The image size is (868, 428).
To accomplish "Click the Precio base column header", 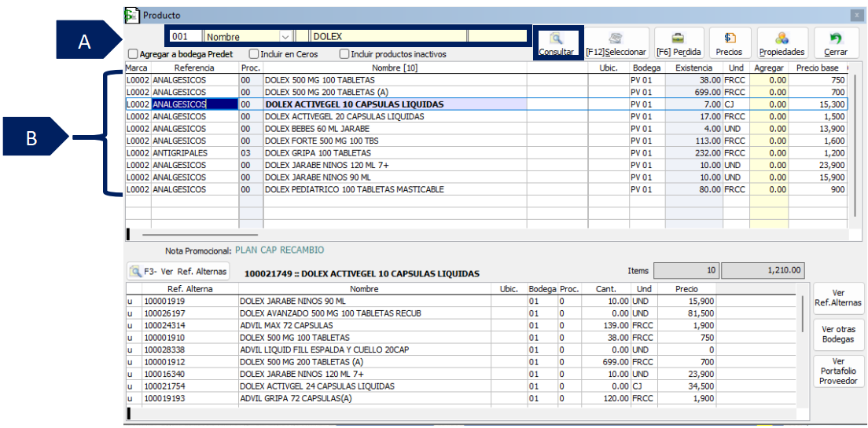I will tap(817, 68).
